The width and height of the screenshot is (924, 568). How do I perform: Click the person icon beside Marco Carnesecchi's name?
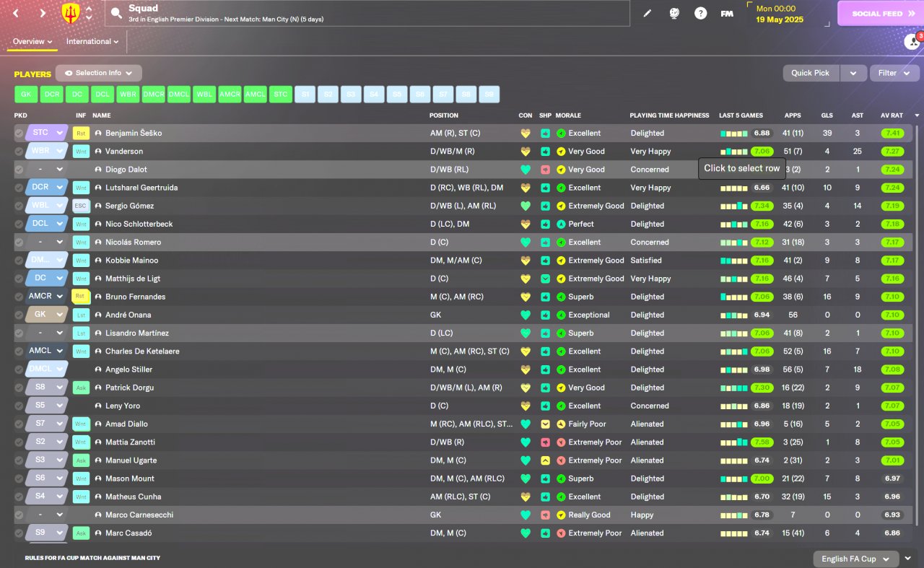[x=97, y=515]
